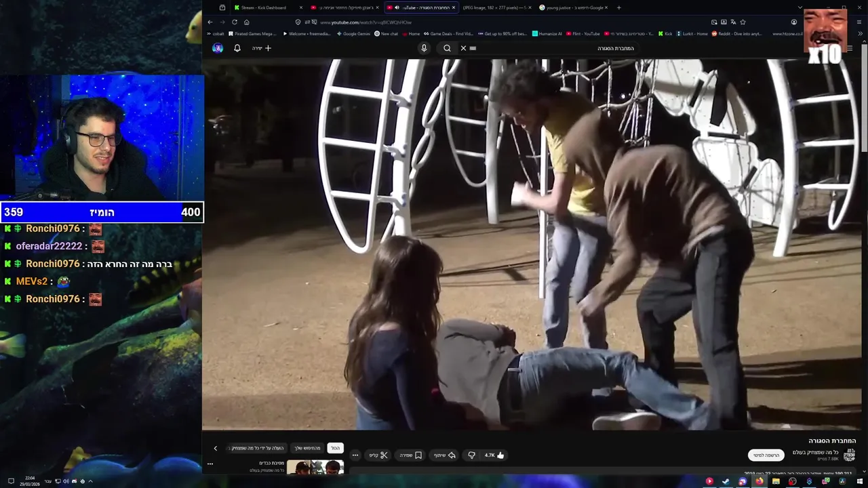
Task: Click the browser back arrow
Action: tap(210, 22)
